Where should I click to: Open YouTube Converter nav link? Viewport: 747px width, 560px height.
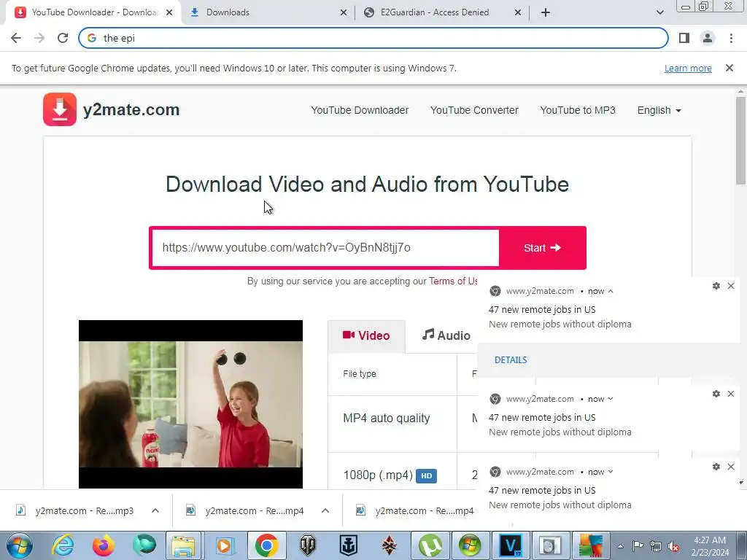pos(474,110)
